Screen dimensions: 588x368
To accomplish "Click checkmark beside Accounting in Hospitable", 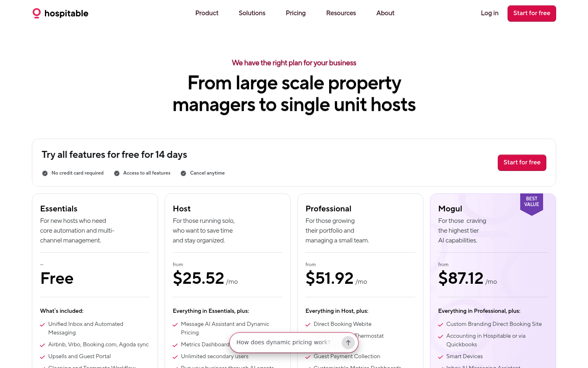I will 441,337.
